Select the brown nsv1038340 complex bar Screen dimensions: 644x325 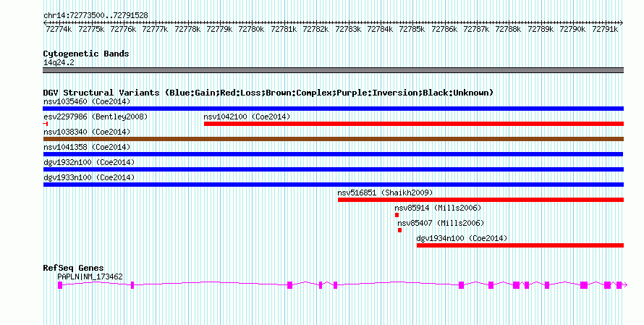[x=333, y=139]
